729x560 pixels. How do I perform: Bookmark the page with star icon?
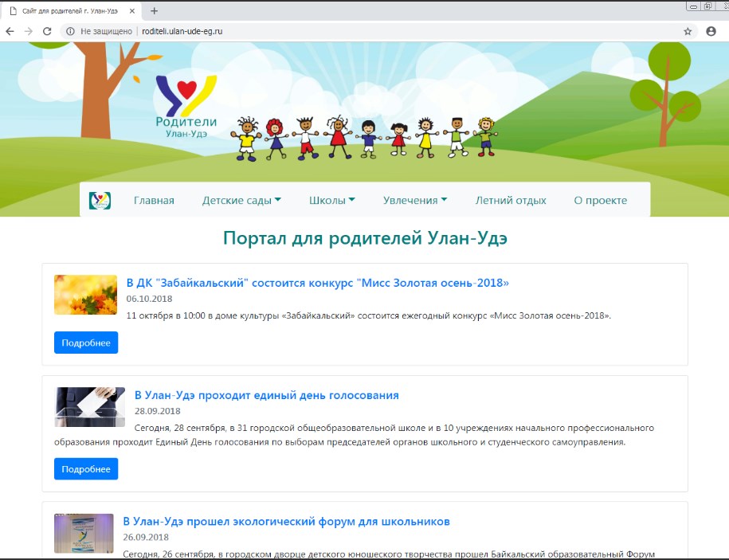click(x=688, y=31)
